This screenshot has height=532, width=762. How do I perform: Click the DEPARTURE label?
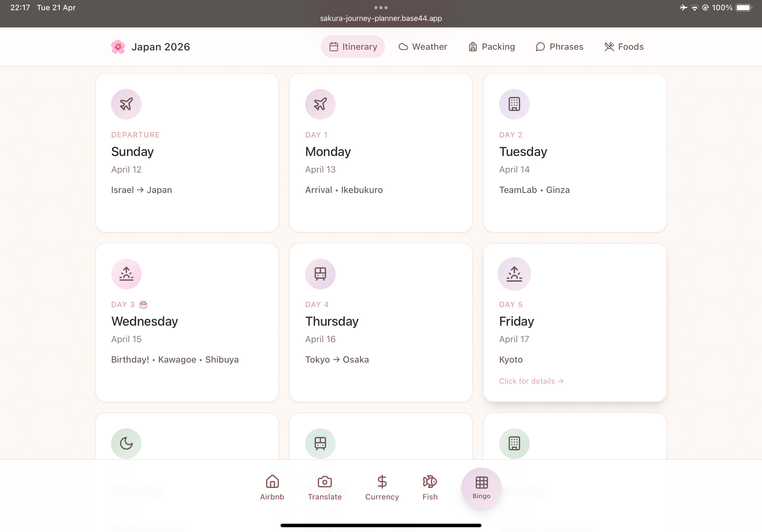coord(135,135)
